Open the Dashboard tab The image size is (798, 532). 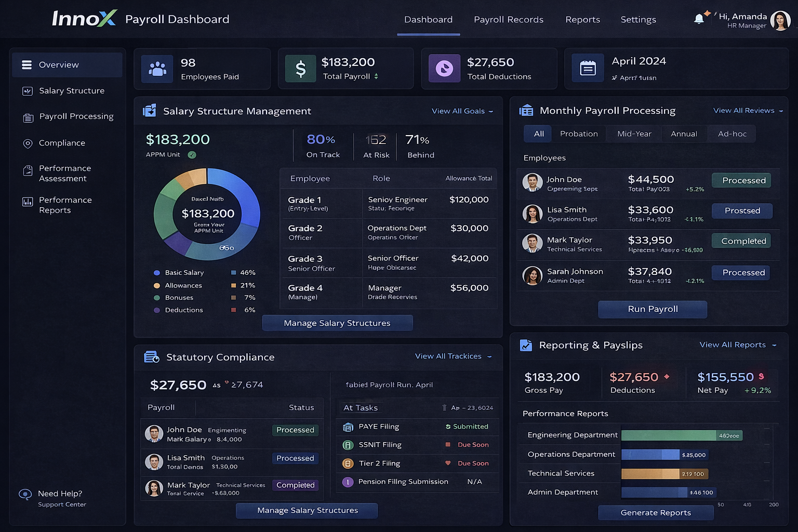pos(429,20)
